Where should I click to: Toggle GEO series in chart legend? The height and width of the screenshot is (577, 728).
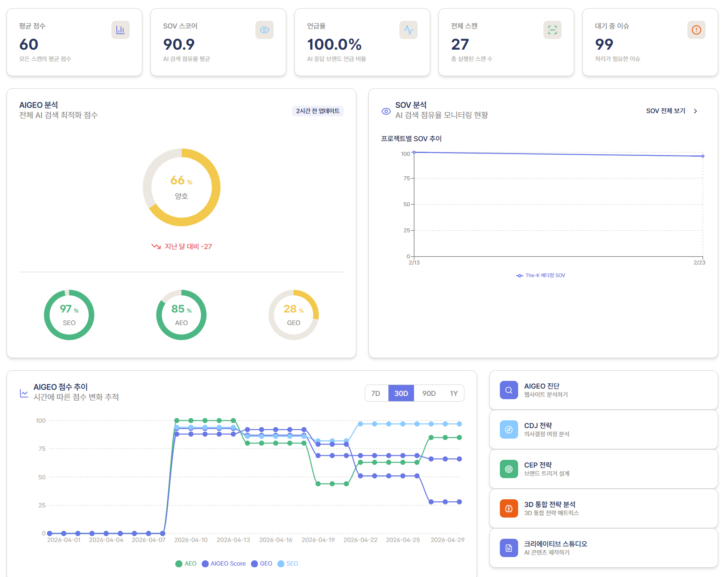[262, 564]
